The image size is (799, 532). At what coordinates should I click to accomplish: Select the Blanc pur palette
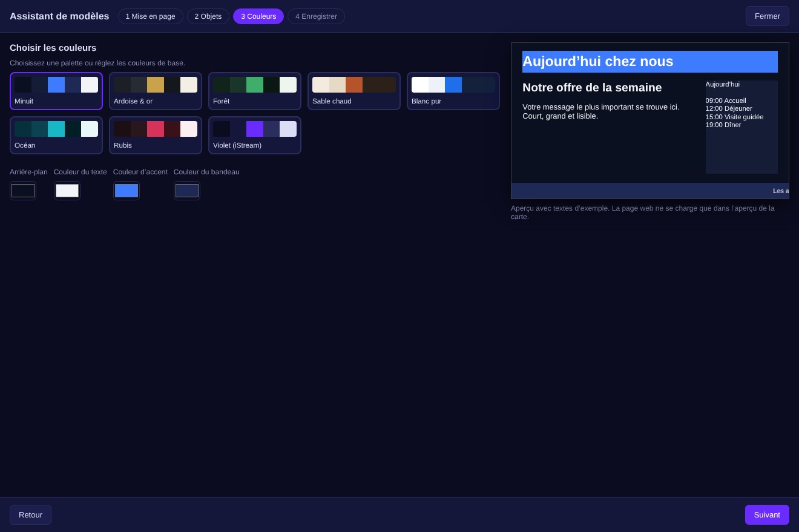[453, 91]
